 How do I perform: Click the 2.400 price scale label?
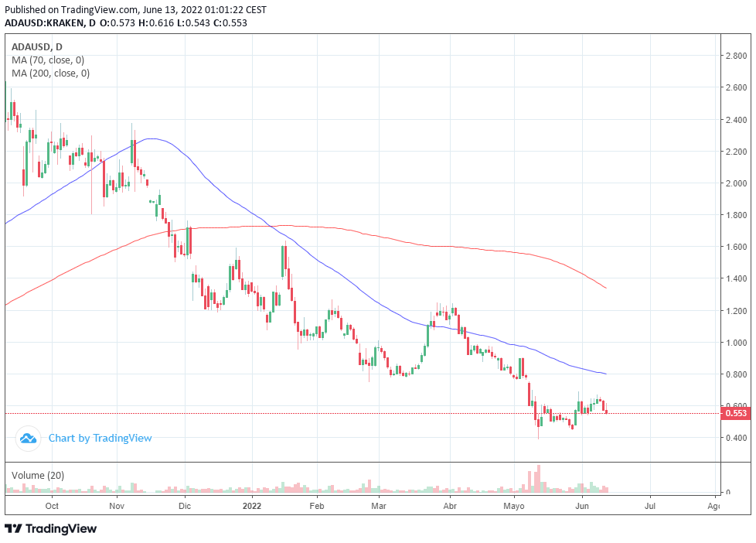[736, 120]
